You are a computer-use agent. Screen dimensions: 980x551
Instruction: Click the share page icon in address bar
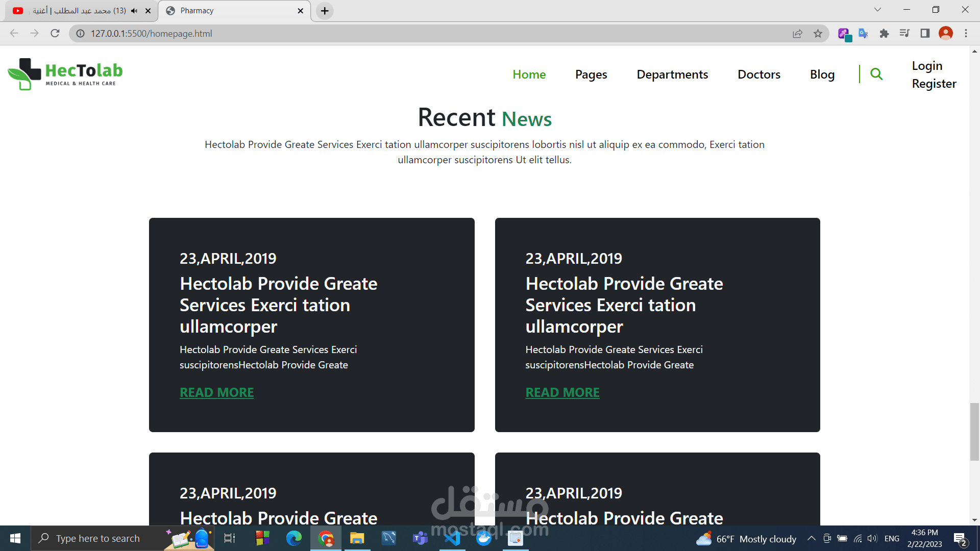(797, 34)
